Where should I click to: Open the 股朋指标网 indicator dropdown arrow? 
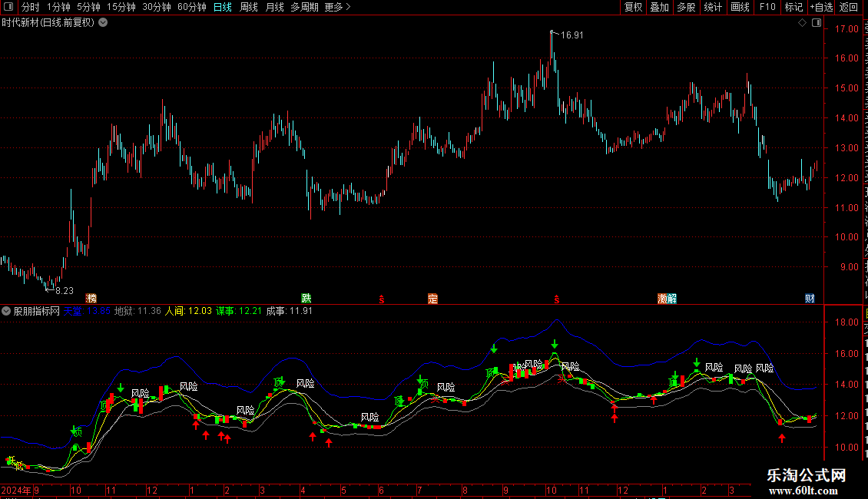pos(6,311)
